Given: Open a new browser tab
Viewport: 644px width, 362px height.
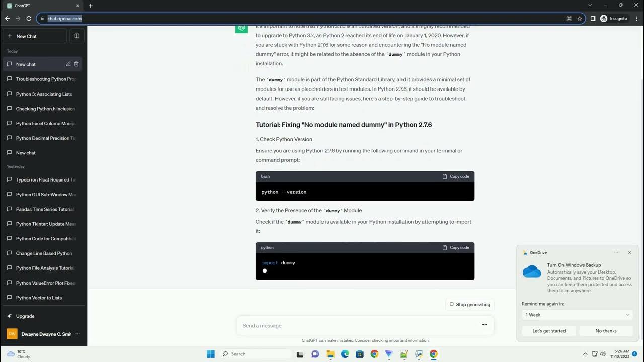Looking at the screenshot, I should [91, 6].
